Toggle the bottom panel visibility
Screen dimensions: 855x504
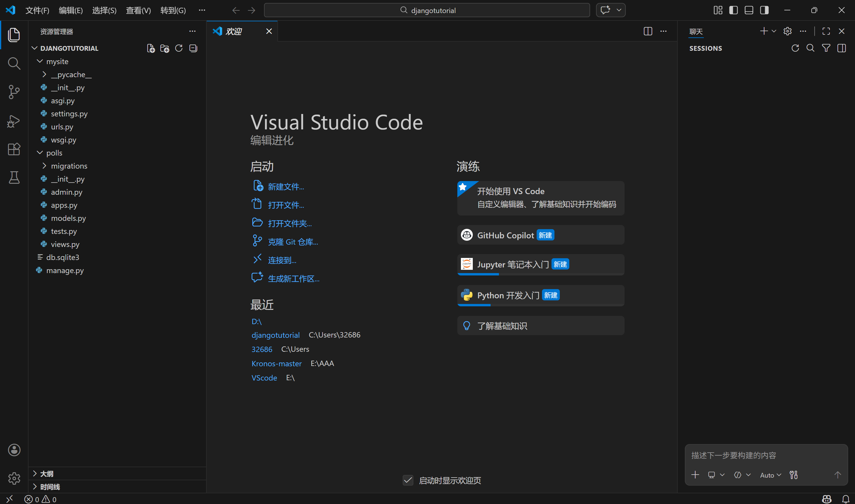[x=749, y=10]
